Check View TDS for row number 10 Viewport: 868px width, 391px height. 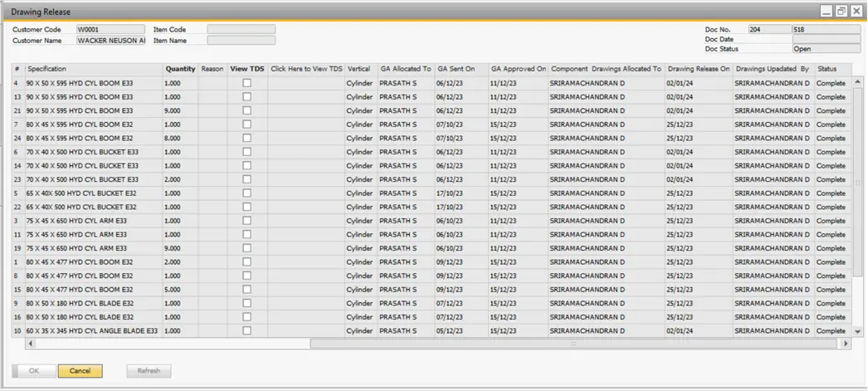[x=246, y=330]
